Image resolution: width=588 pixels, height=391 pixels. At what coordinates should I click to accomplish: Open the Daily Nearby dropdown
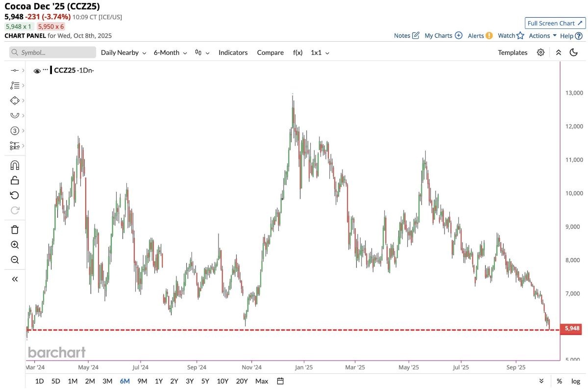pyautogui.click(x=123, y=52)
